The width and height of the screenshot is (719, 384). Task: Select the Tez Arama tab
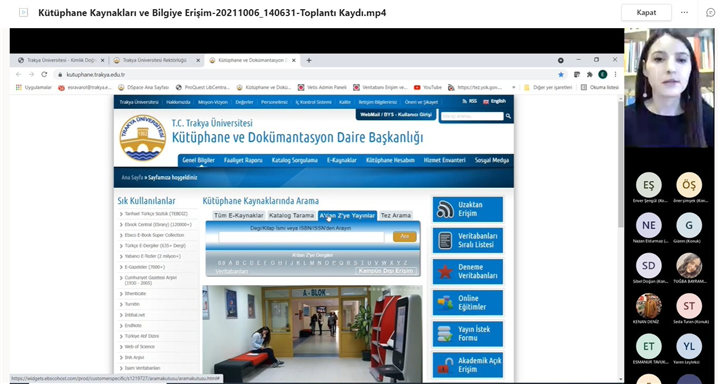[x=396, y=215]
